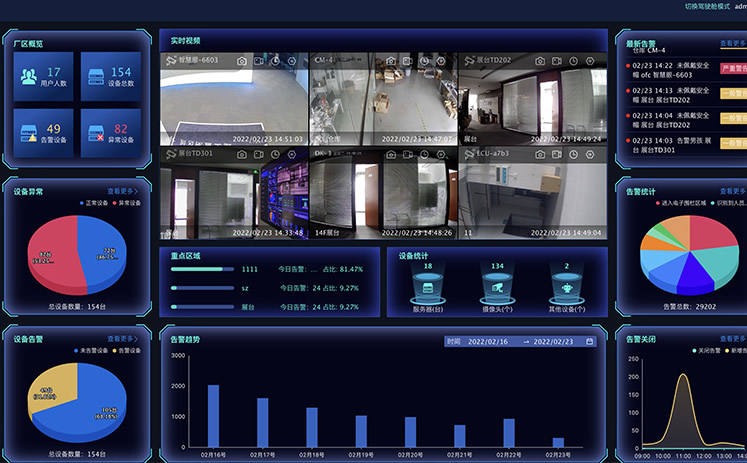Click the 展台 area progress bar
The width and height of the screenshot is (747, 463).
[x=202, y=307]
